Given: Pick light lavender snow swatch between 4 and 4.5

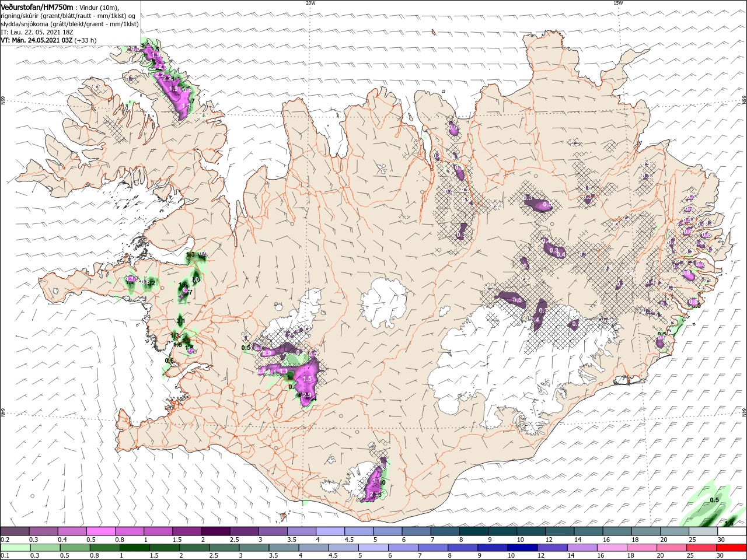Looking at the screenshot, I should coord(330,531).
